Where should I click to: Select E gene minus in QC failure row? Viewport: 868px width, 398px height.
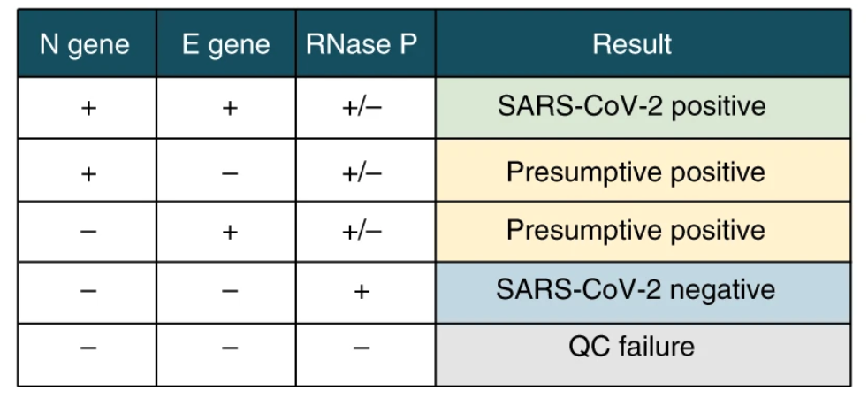(x=230, y=348)
